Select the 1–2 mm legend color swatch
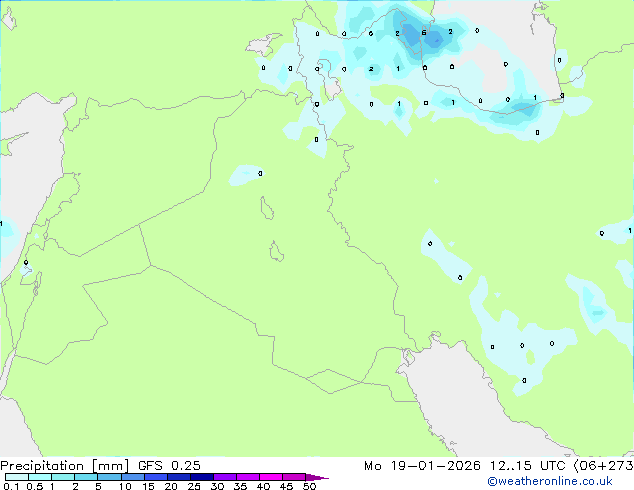 [63, 477]
